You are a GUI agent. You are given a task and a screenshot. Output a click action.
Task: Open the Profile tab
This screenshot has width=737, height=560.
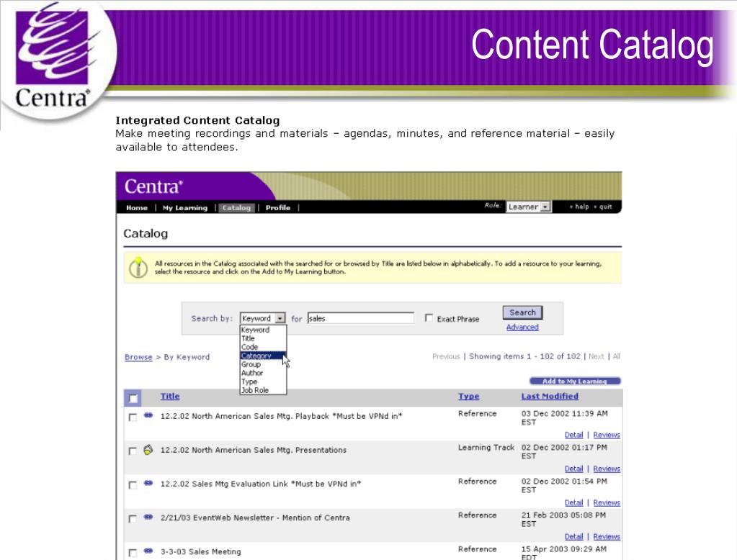tap(278, 207)
